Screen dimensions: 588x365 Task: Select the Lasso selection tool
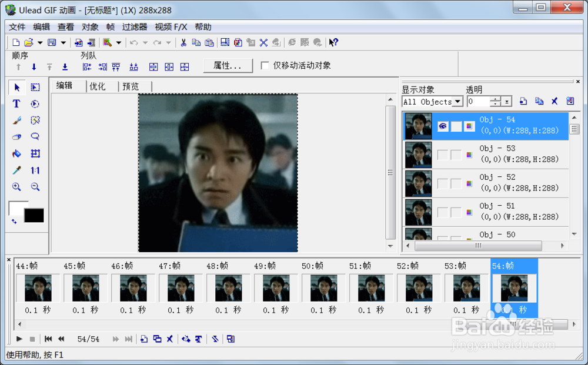(35, 137)
